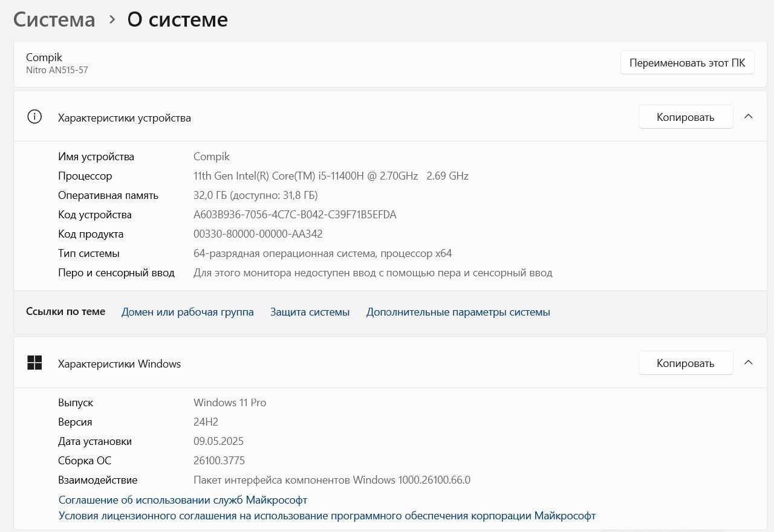Image resolution: width=774 pixels, height=532 pixels.
Task: Open Соглашение об использовании служб Майкрософт link
Action: (183, 500)
